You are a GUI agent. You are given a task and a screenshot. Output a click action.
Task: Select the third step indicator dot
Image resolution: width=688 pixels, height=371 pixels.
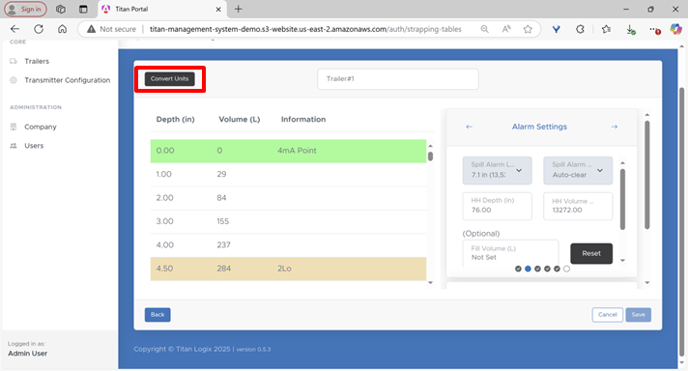538,269
